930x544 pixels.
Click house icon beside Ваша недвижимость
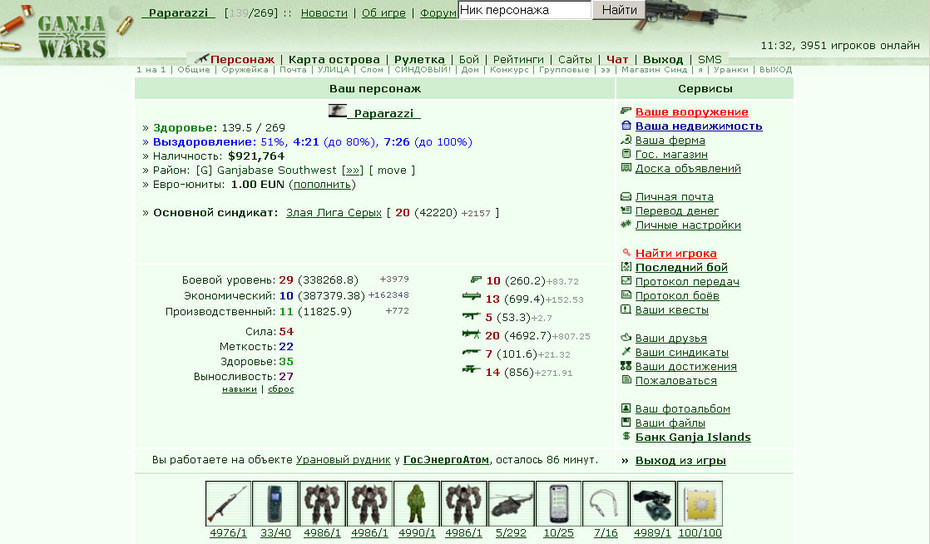tap(626, 125)
